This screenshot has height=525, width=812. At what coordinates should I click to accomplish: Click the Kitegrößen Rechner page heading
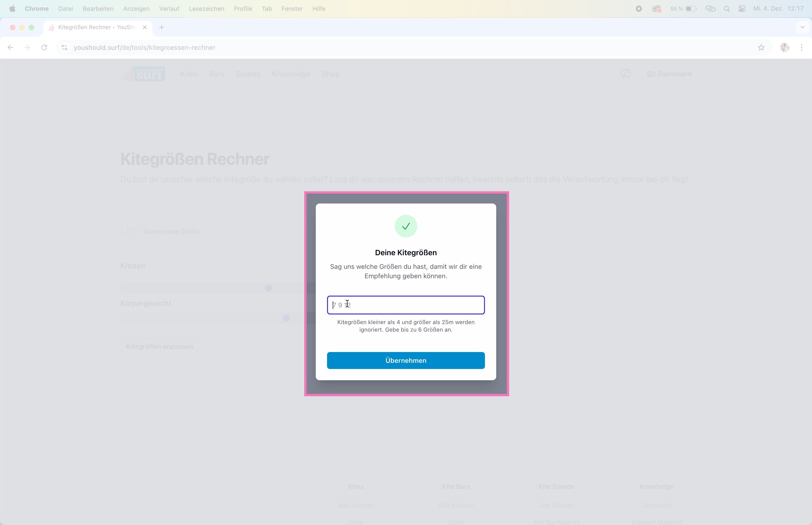coord(195,159)
